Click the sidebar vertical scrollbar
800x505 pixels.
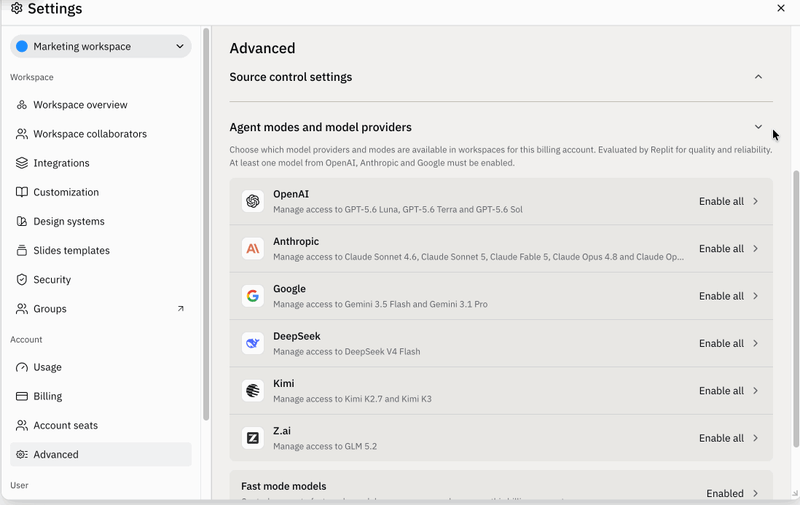(x=206, y=224)
